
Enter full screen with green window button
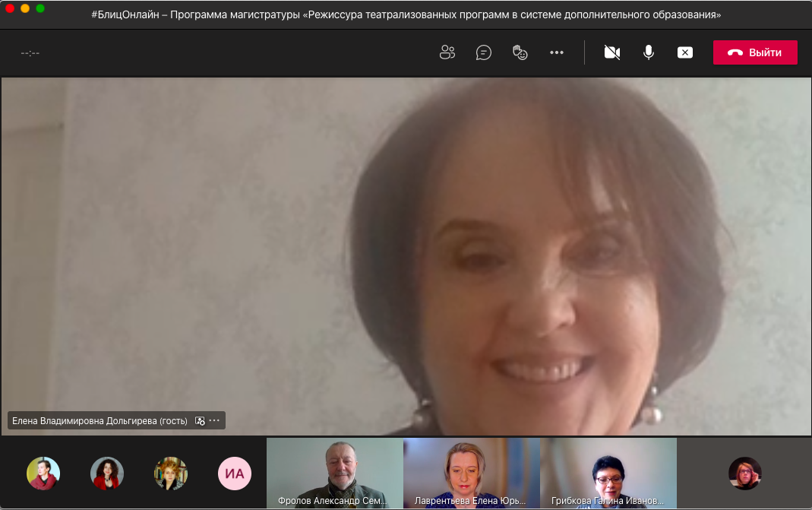(40, 8)
